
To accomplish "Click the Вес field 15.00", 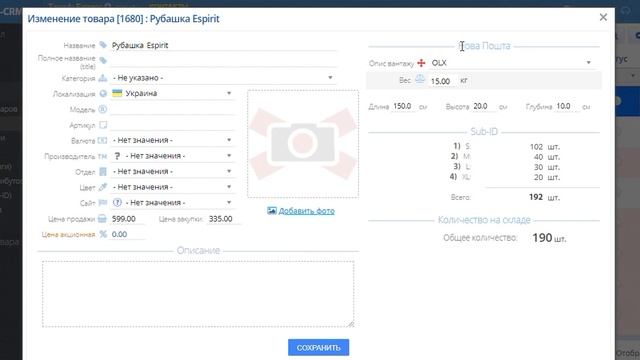I will [x=443, y=81].
